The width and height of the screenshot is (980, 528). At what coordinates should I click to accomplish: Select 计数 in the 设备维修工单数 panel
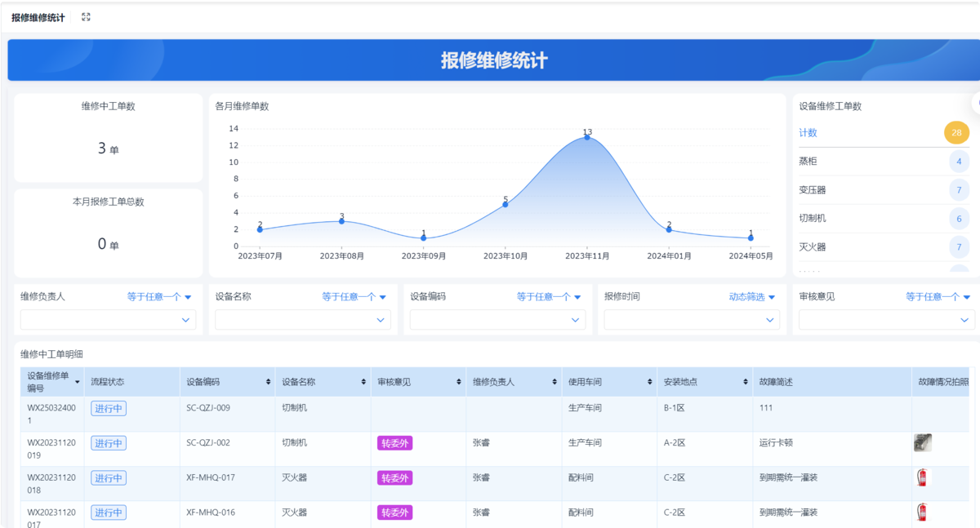coord(808,132)
